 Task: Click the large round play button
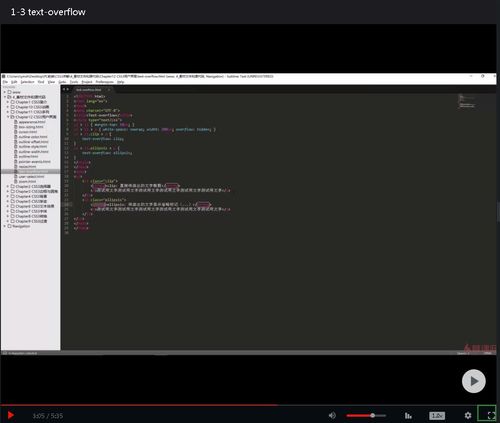pyautogui.click(x=473, y=381)
